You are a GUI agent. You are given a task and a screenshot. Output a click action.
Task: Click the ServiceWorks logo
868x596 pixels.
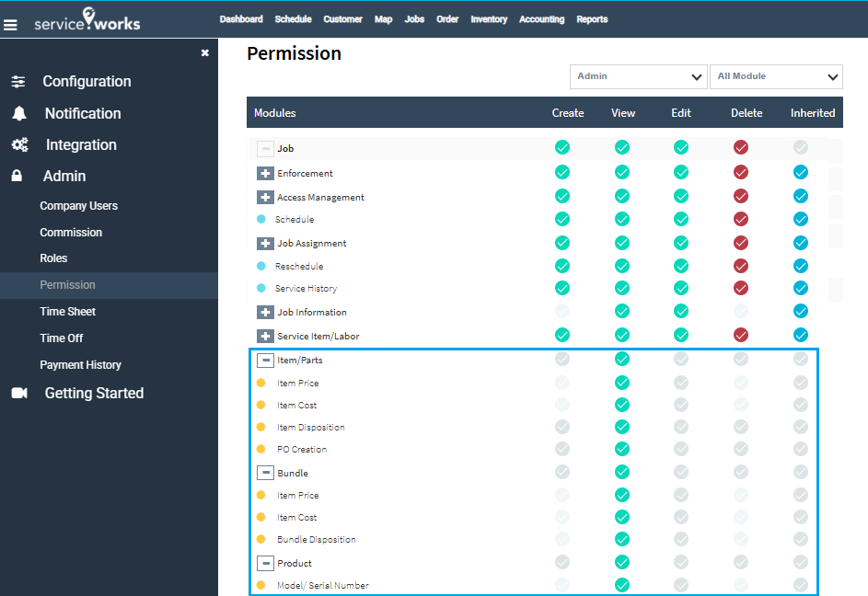pos(87,20)
